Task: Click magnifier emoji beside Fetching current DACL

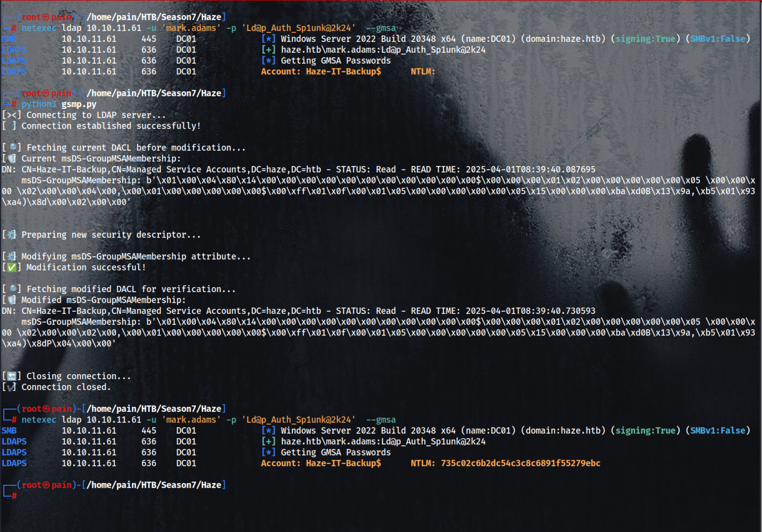Action: tap(13, 147)
